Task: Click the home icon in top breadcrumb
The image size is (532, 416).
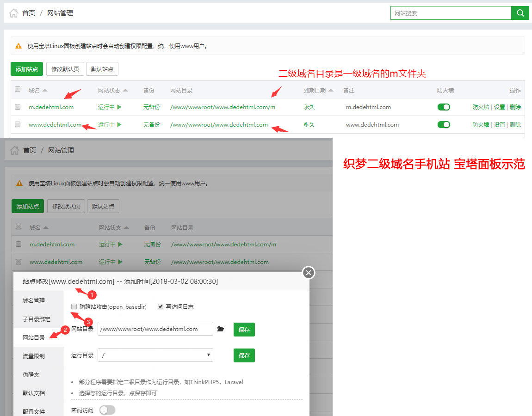Action: pos(14,13)
